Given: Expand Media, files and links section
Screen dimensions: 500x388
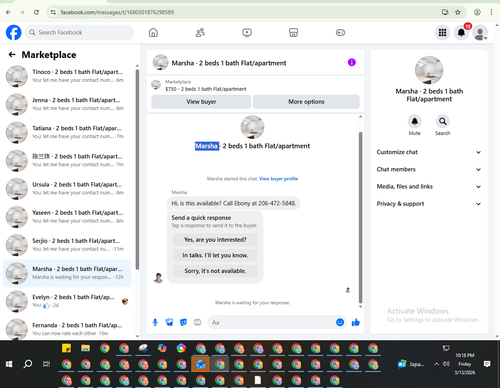Looking at the screenshot, I should click(429, 187).
